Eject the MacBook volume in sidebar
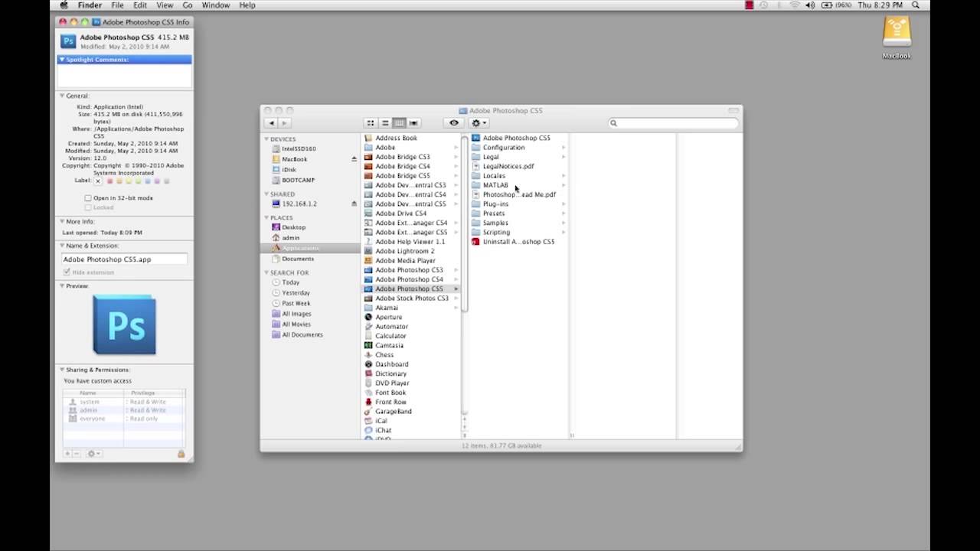980x551 pixels. (x=354, y=159)
